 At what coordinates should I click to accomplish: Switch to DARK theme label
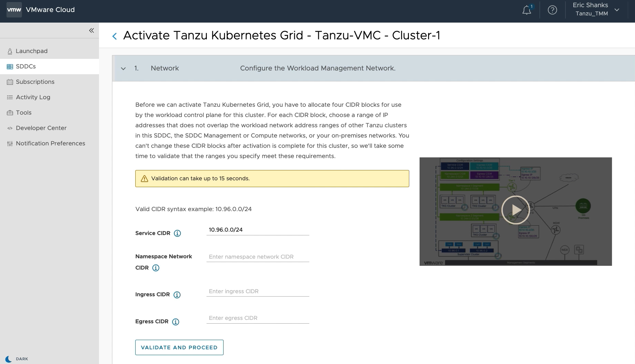(22, 359)
